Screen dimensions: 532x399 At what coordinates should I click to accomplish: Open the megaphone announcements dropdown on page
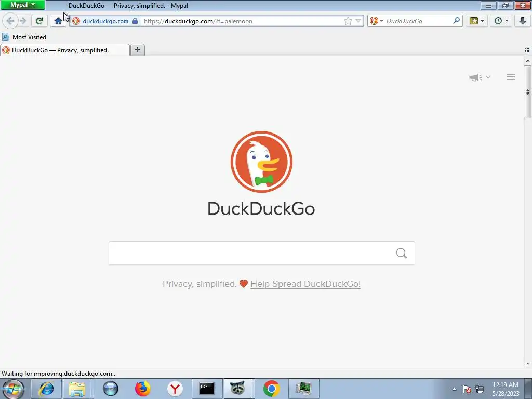480,77
